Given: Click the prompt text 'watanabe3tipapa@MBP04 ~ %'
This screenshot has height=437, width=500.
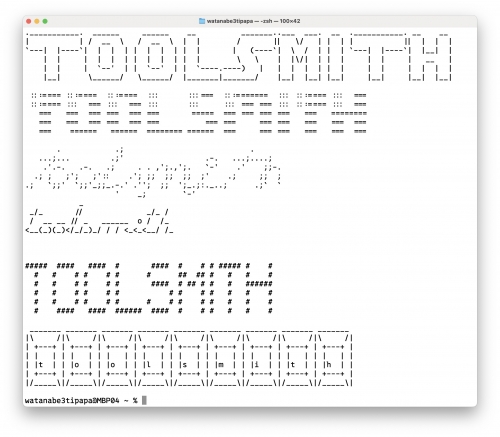Looking at the screenshot, I should 81,401.
